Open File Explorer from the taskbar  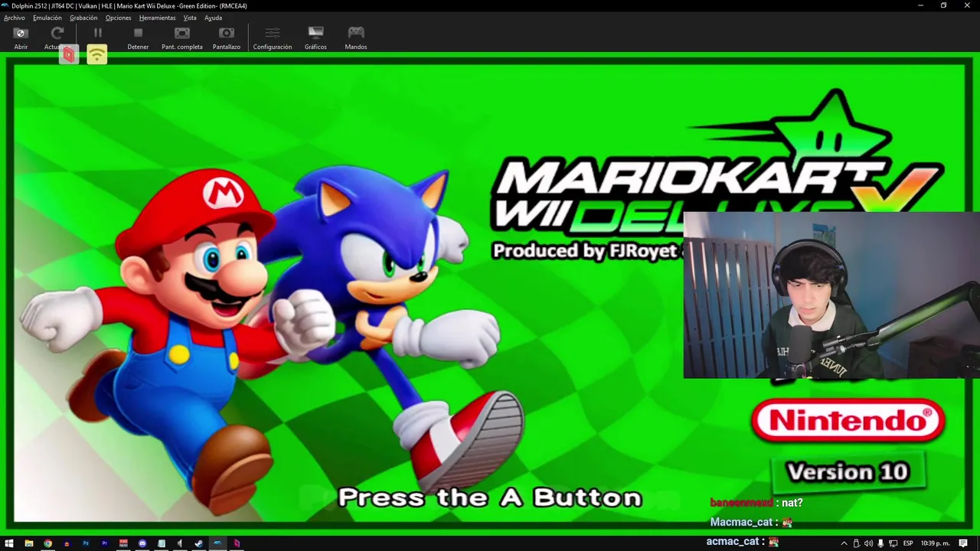tap(29, 543)
